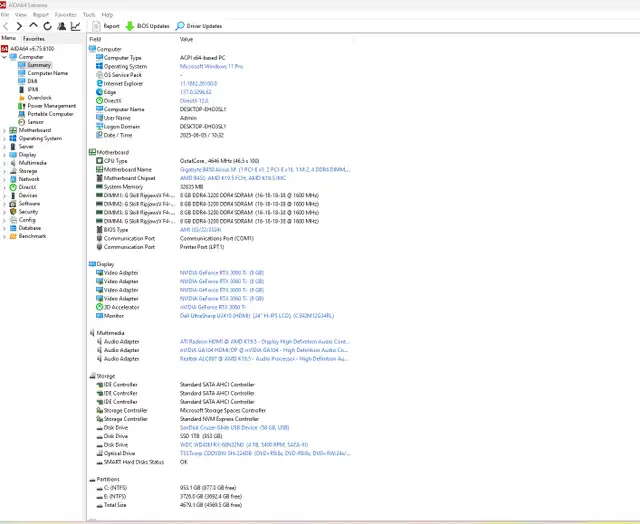Viewport: 640px width, 524px height.
Task: Refresh the page with the circular arrow icon
Action: pyautogui.click(x=47, y=26)
